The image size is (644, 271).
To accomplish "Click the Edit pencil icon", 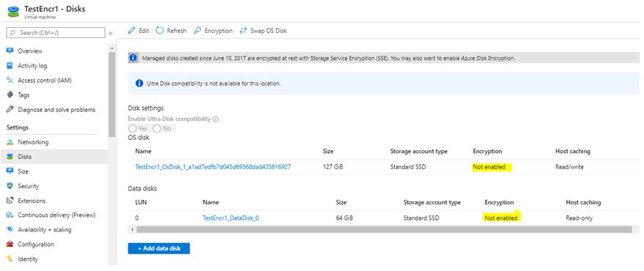I will pyautogui.click(x=131, y=31).
